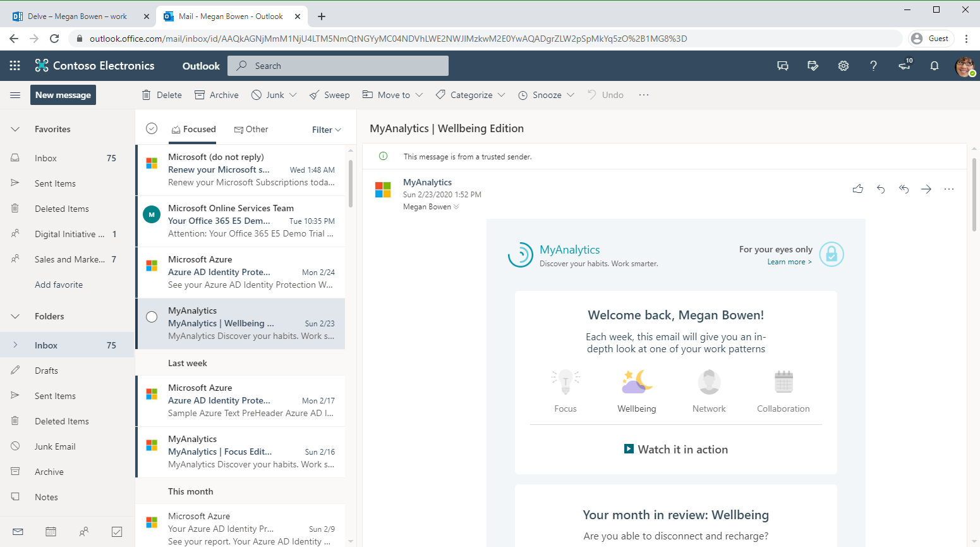Reload the page in browser
The image size is (980, 547).
click(x=54, y=39)
